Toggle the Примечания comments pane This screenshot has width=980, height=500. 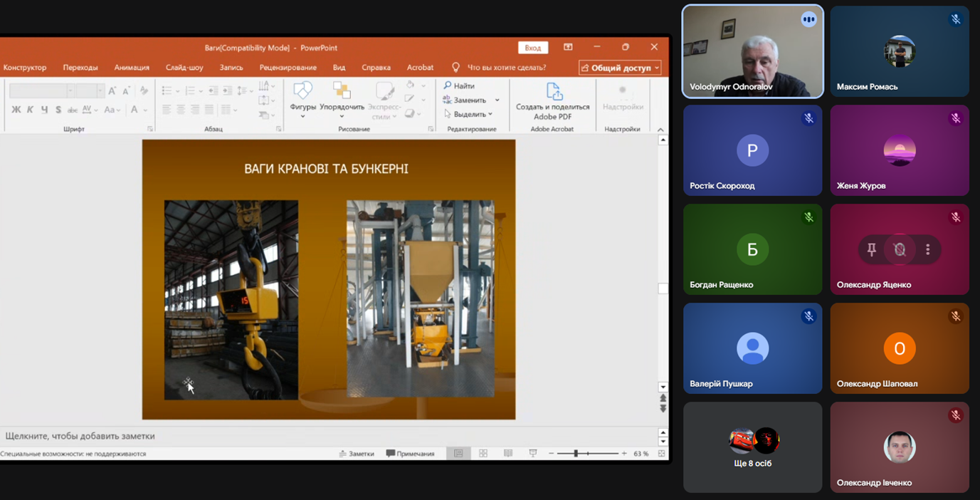click(411, 454)
